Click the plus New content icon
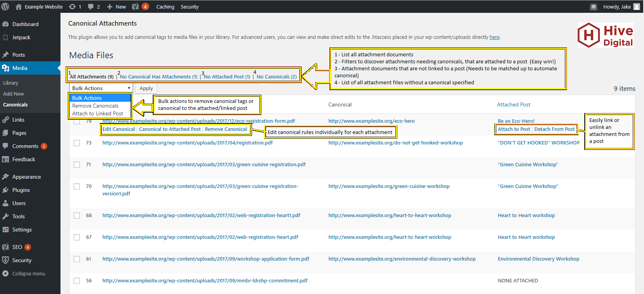The width and height of the screenshot is (644, 294). click(x=110, y=7)
